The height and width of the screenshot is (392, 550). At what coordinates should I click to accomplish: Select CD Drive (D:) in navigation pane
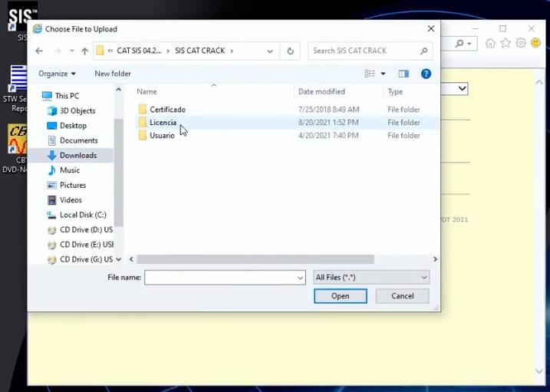[86, 229]
